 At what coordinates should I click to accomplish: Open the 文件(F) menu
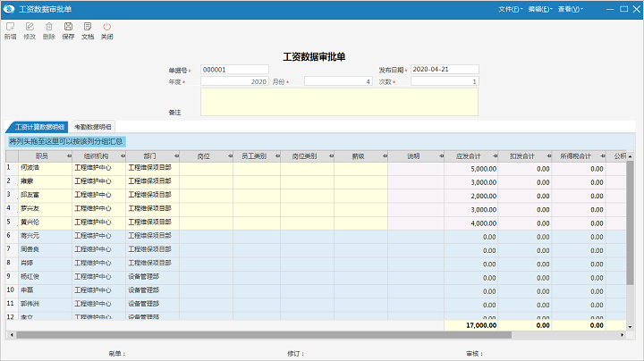click(511, 9)
